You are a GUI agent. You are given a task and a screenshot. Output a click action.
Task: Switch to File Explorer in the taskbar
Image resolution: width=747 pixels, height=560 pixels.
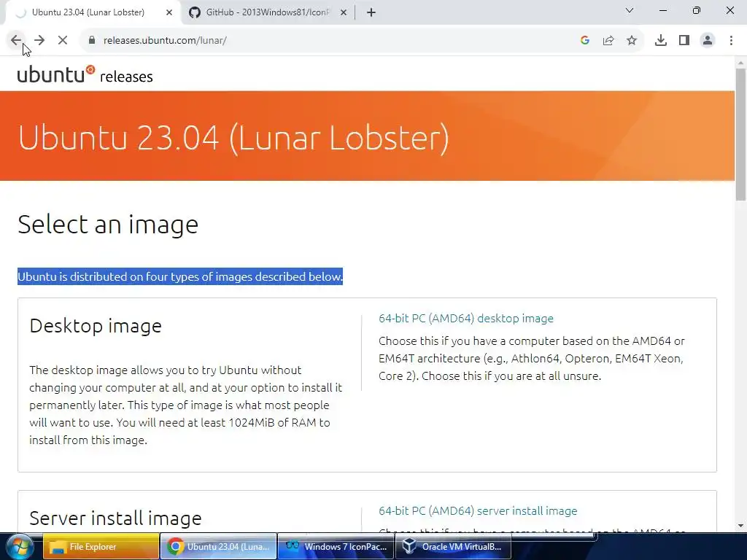point(101,546)
